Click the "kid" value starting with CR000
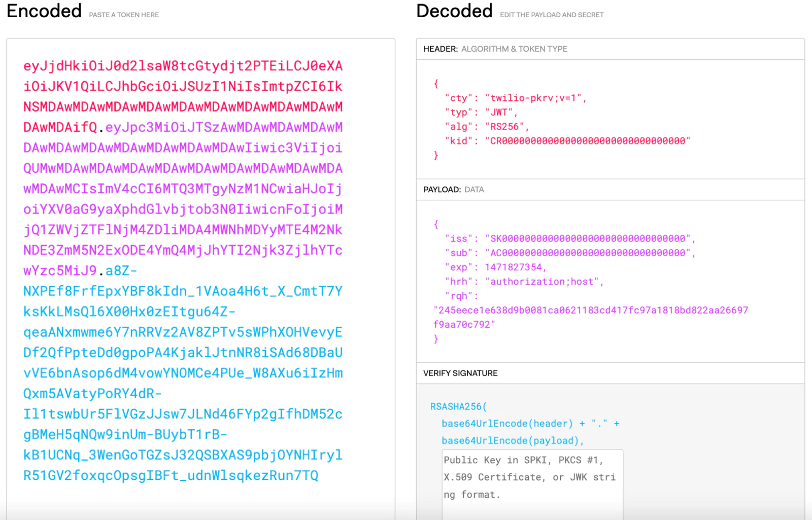 pos(588,141)
